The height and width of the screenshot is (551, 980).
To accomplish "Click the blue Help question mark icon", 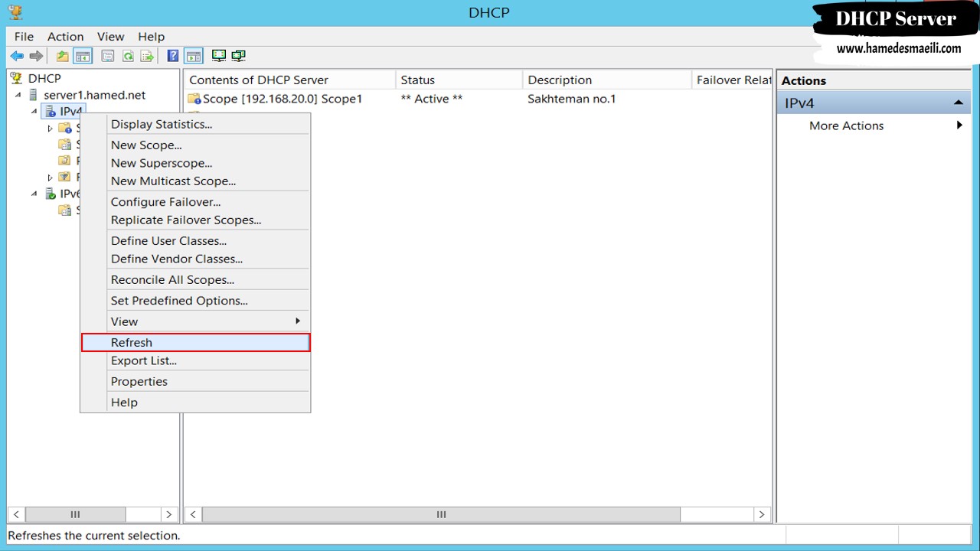I will tap(173, 56).
